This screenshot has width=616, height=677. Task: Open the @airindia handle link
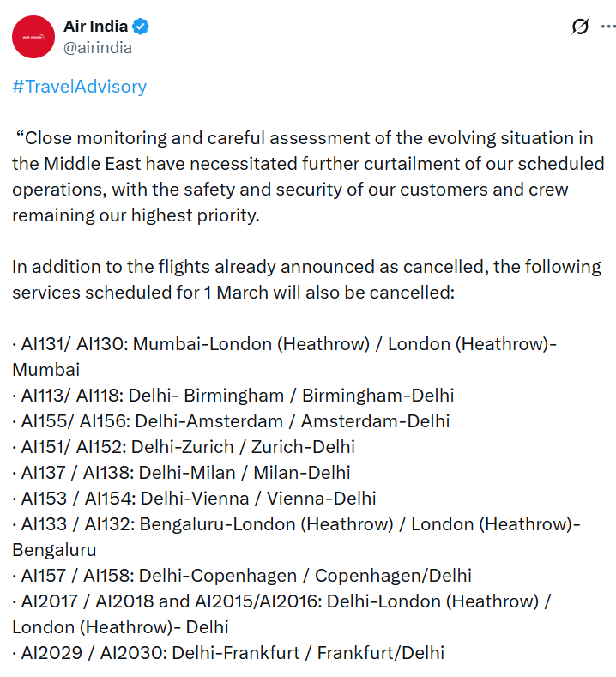97,48
